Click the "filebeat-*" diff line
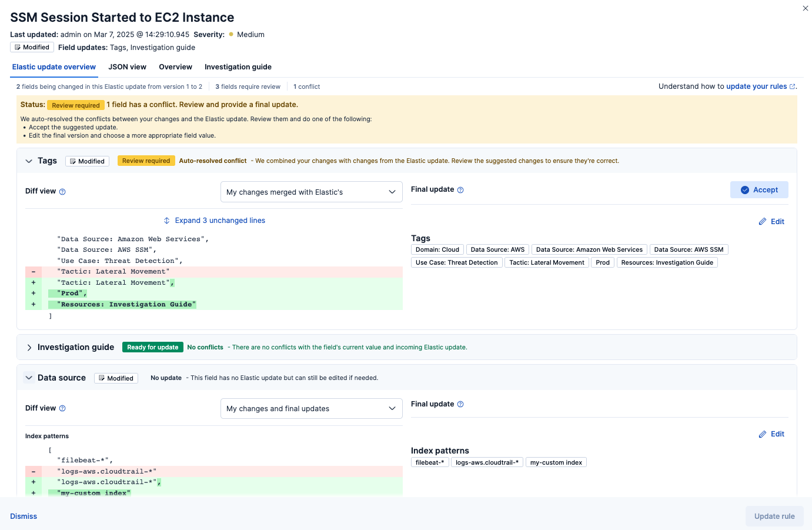This screenshot has width=812, height=530. (214, 461)
